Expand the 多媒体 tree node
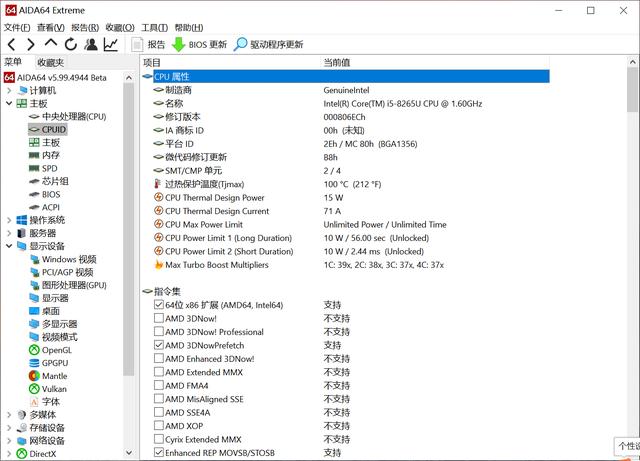The image size is (640, 461). 9,415
